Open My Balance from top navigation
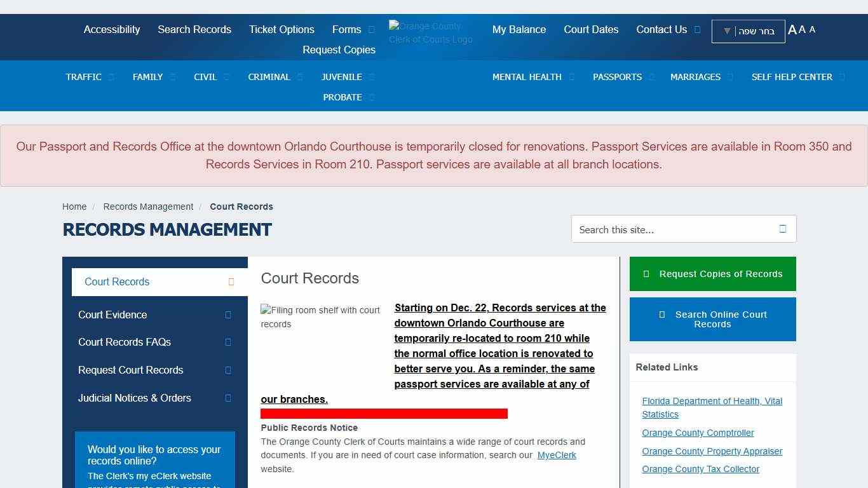The width and height of the screenshot is (868, 488). (x=519, y=30)
